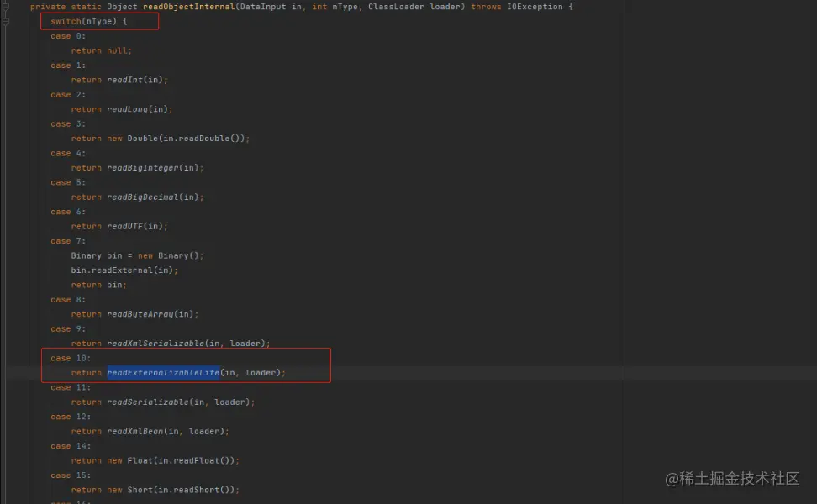Click the bin.readExternal(in) line
Screen dimensions: 817x504
pyautogui.click(x=124, y=270)
